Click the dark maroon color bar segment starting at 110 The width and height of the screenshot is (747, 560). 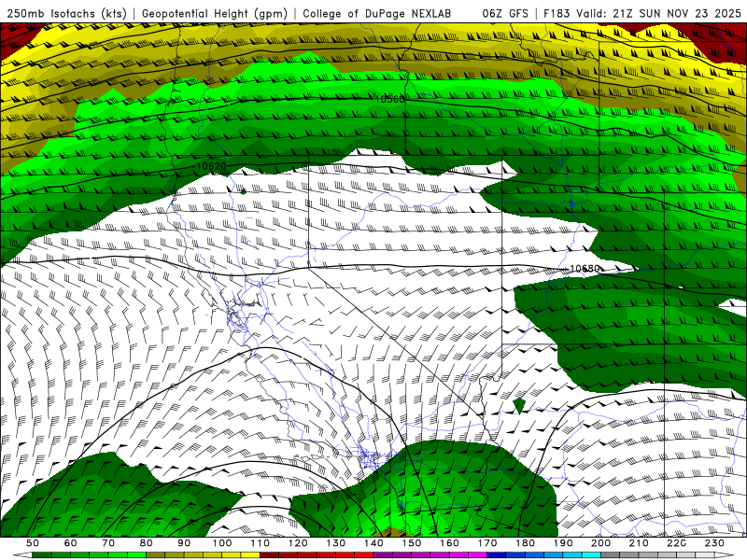pyautogui.click(x=269, y=556)
